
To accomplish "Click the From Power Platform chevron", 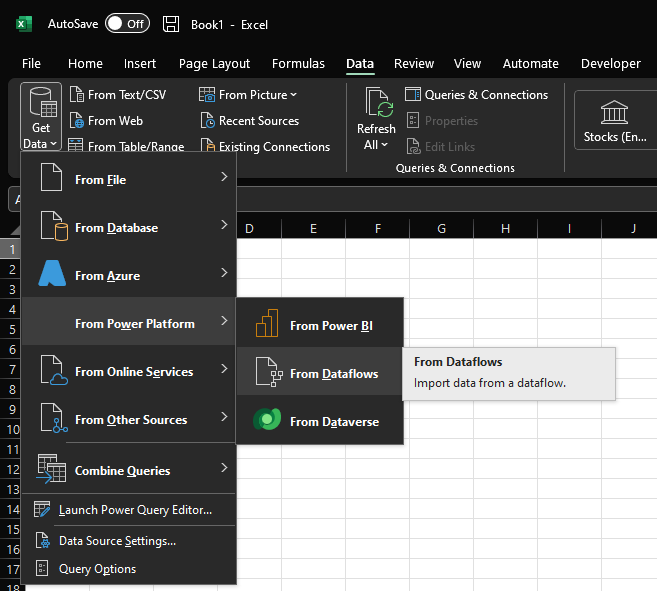I will (224, 321).
